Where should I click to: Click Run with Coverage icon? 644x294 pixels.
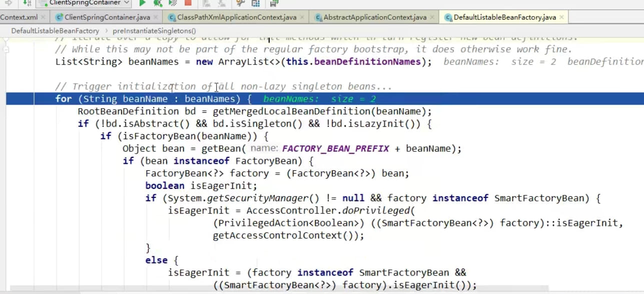point(173,3)
